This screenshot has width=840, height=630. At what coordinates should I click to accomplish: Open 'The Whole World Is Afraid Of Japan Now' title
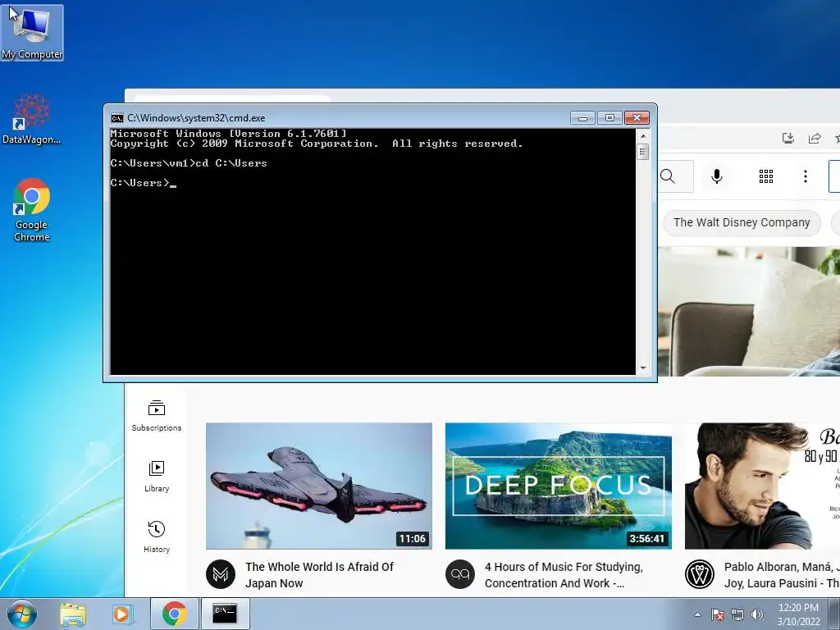[319, 575]
